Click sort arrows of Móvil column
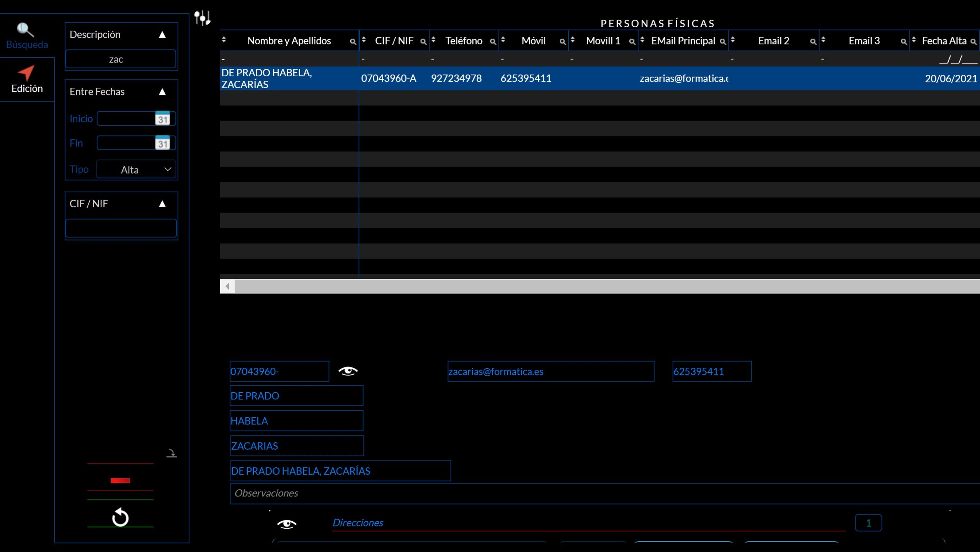The image size is (980, 552). (503, 39)
